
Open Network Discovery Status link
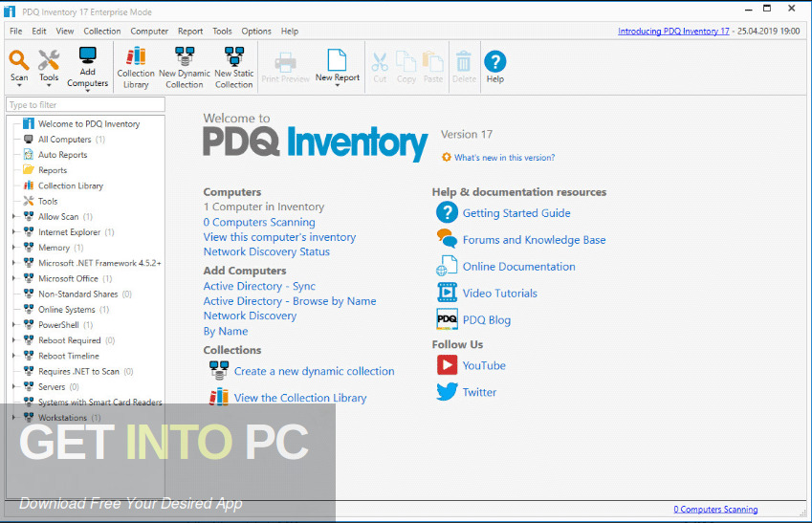coord(267,251)
